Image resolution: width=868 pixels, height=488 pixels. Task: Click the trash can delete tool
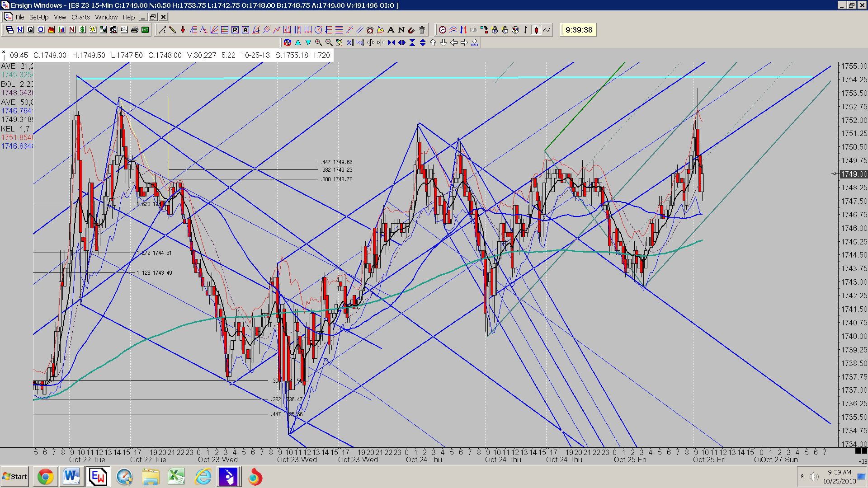point(422,30)
